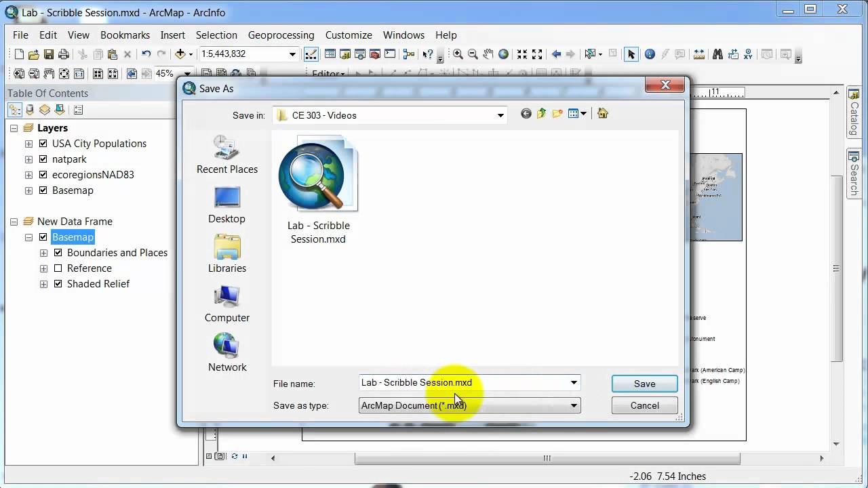Open the File name history dropdown arrow

pos(574,383)
